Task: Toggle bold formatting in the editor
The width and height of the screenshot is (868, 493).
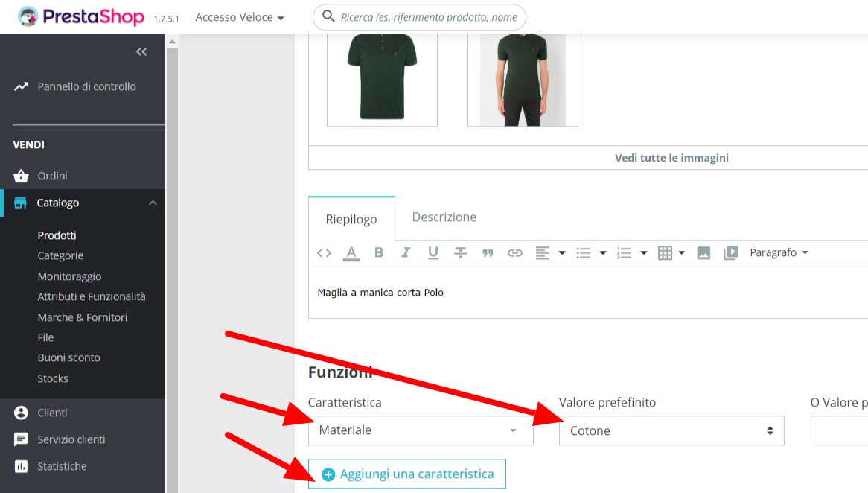Action: (379, 252)
